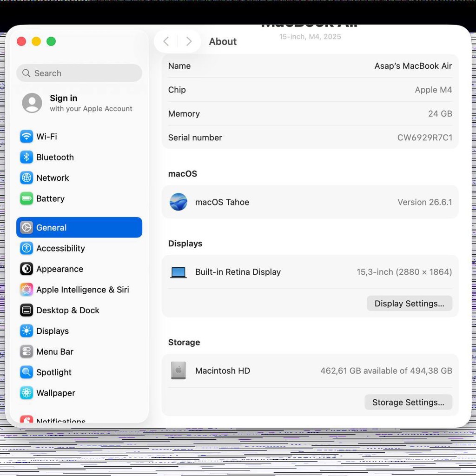Go back with the left chevron
This screenshot has width=476, height=476.
(166, 41)
